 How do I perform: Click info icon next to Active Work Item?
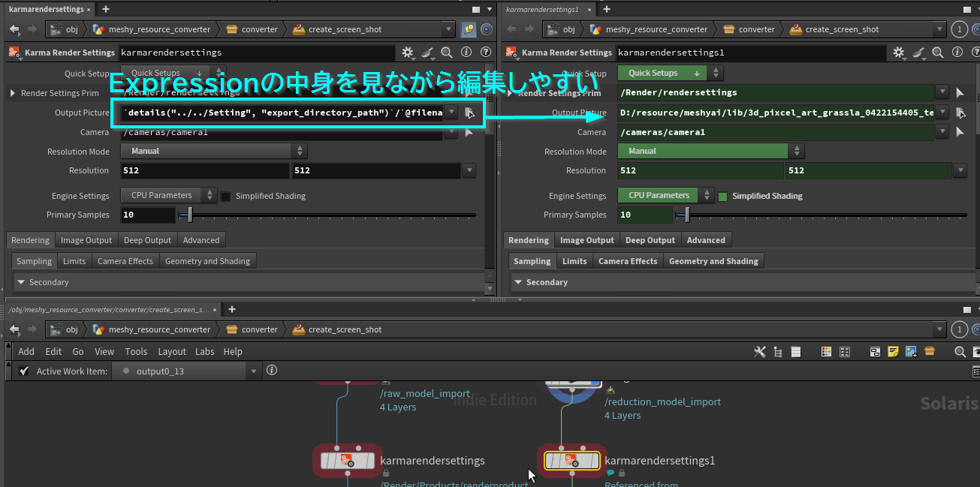tap(272, 370)
